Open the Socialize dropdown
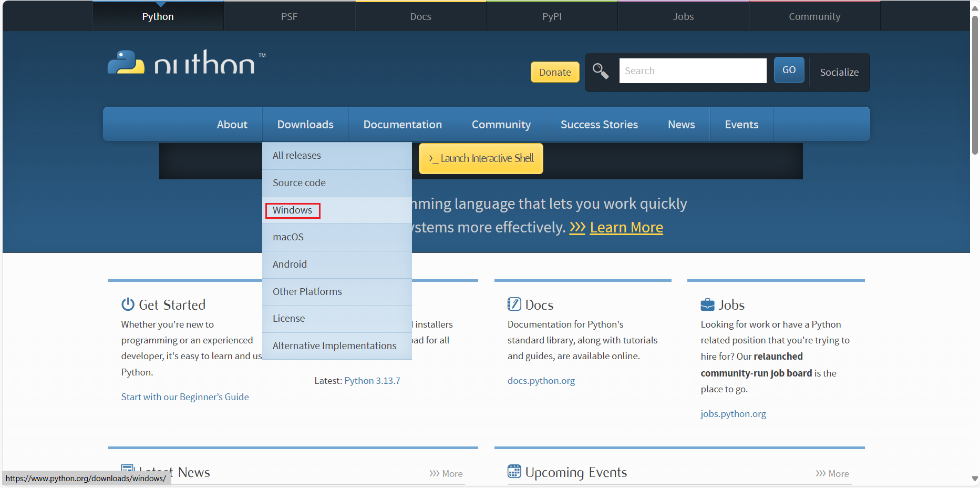 click(x=839, y=72)
